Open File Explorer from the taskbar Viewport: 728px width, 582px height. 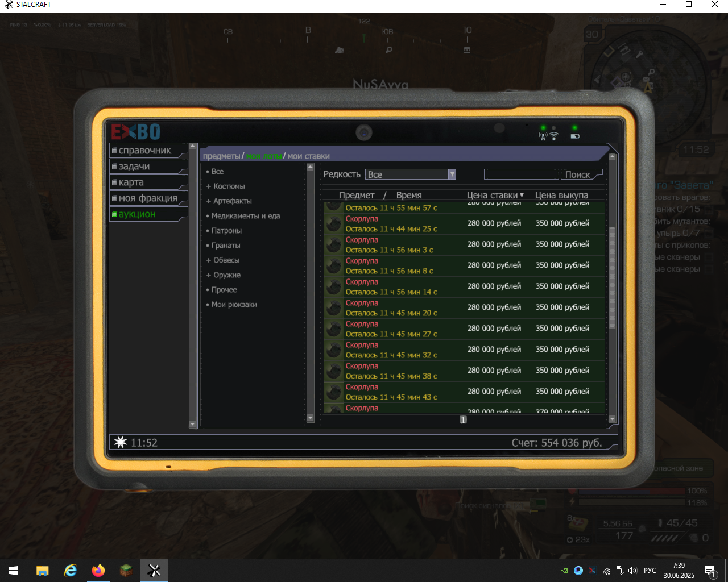43,571
